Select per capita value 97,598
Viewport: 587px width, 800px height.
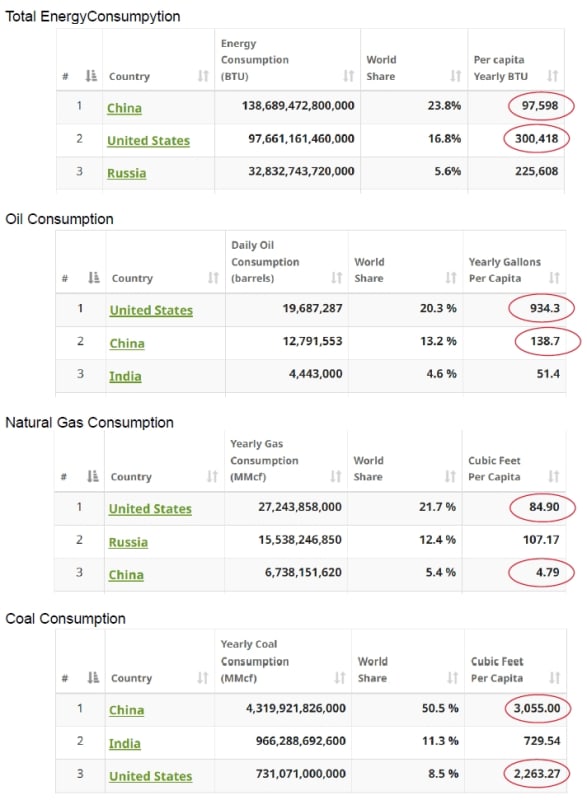pyautogui.click(x=540, y=106)
